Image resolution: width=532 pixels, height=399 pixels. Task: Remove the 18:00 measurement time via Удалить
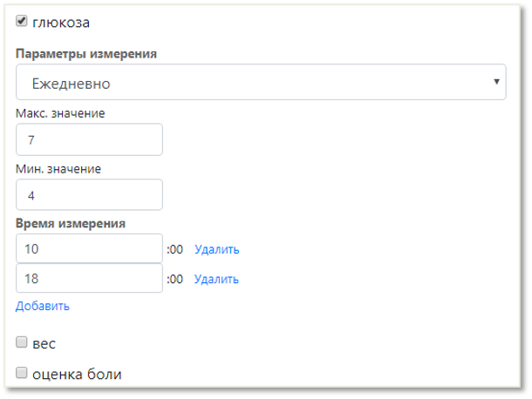coord(216,279)
